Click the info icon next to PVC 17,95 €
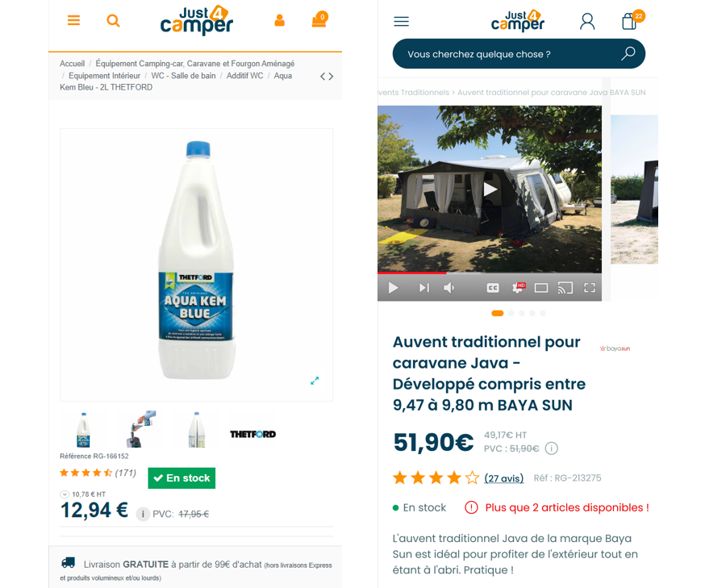The image size is (701, 588). pyautogui.click(x=143, y=515)
